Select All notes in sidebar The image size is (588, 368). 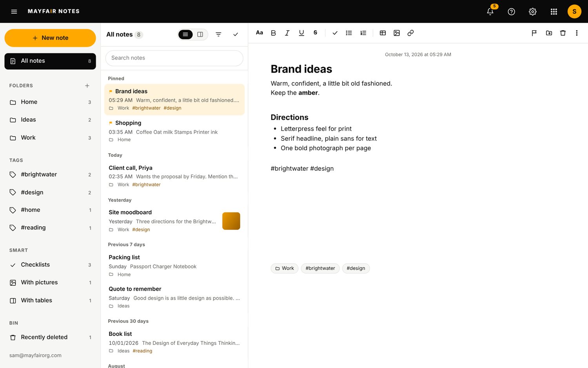coord(50,61)
